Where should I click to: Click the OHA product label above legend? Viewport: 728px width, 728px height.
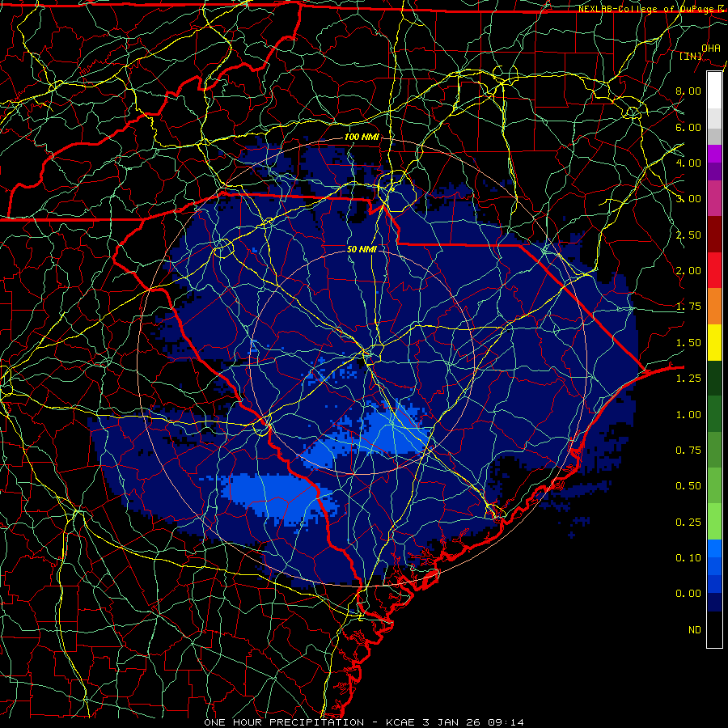tap(711, 48)
